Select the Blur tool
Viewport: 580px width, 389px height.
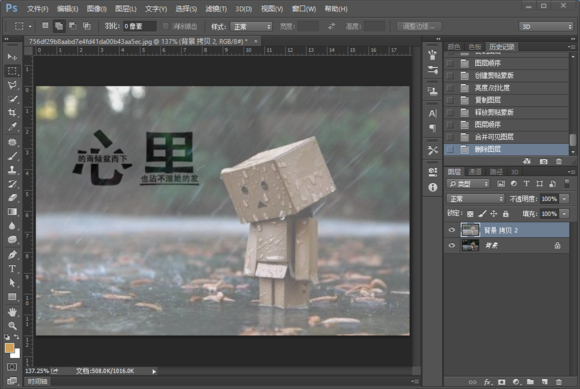(12, 226)
